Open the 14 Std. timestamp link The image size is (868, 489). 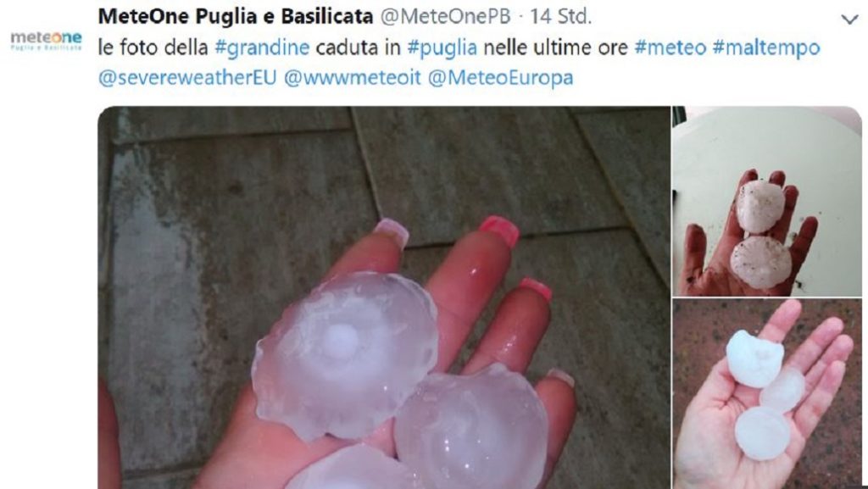click(560, 17)
